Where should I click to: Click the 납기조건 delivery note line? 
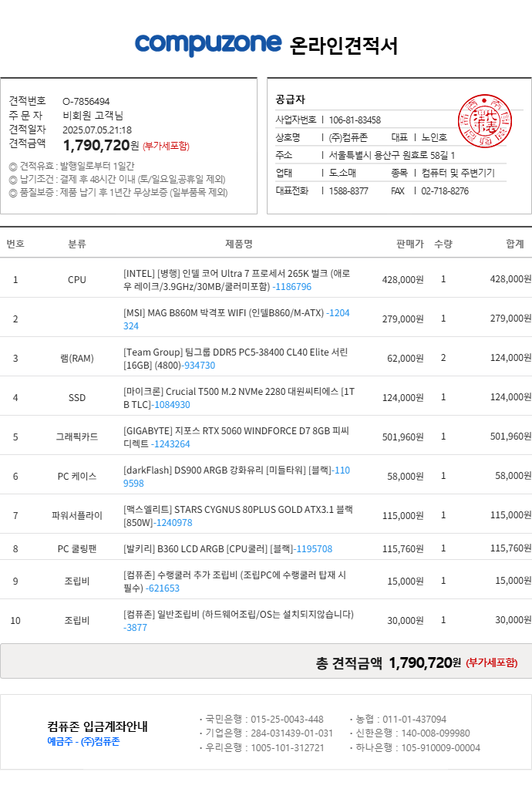click(117, 180)
